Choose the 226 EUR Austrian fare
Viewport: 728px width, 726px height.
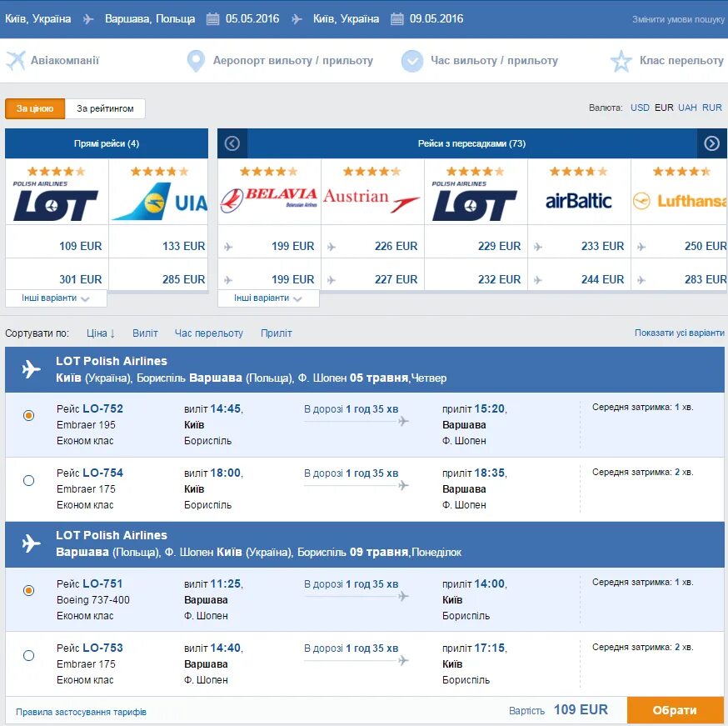[396, 246]
